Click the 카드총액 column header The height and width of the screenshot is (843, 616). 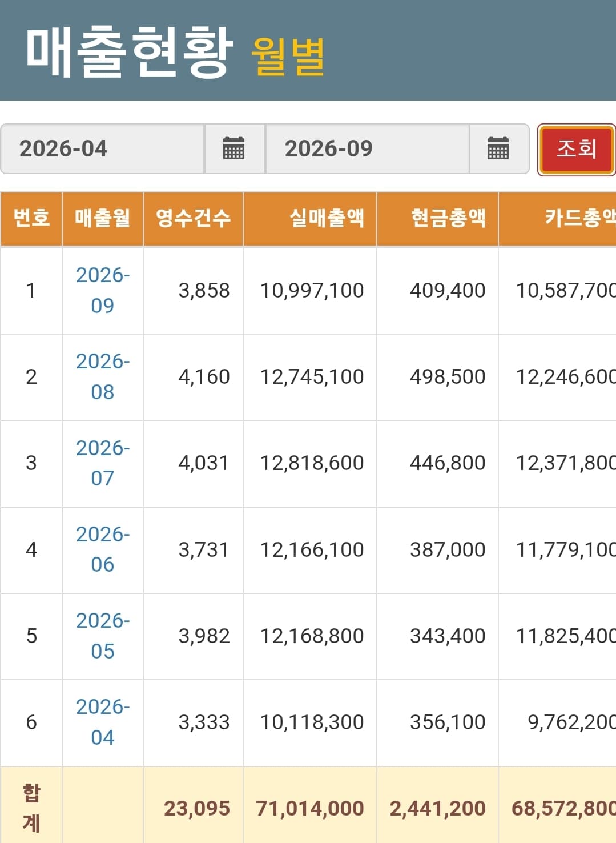(558, 218)
